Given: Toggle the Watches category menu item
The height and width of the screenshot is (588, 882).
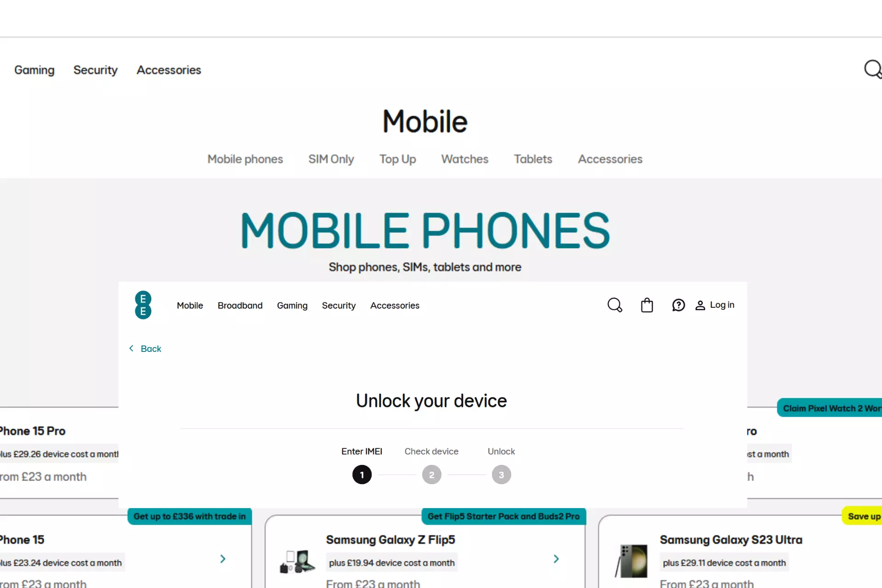Looking at the screenshot, I should pos(464,159).
